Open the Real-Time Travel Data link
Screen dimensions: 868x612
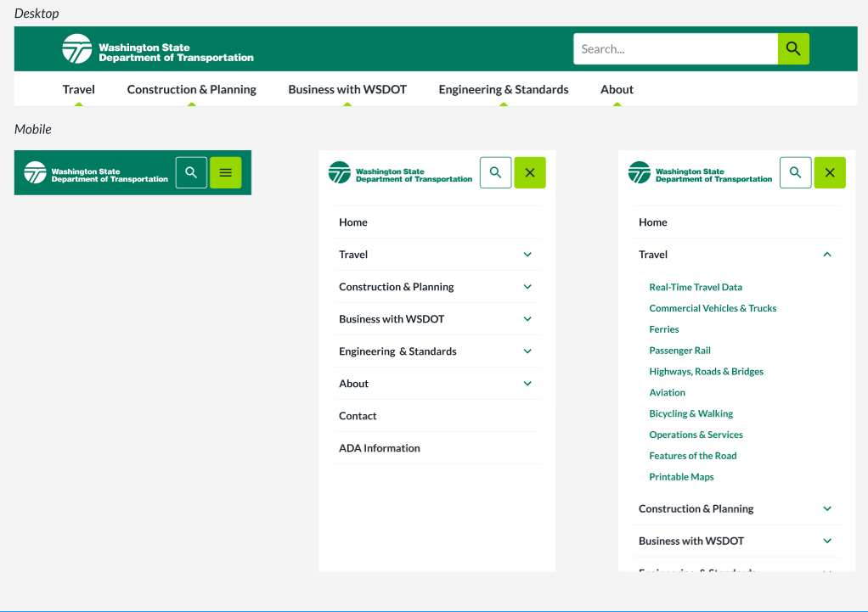pos(695,288)
